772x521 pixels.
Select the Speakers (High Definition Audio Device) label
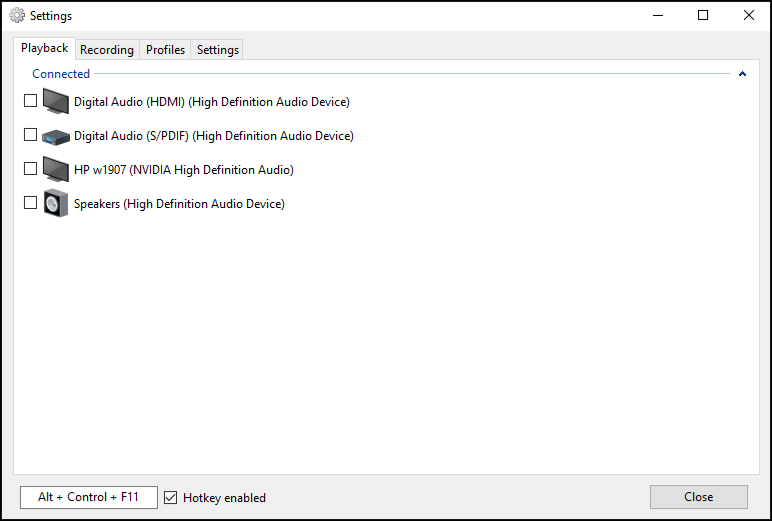click(179, 204)
